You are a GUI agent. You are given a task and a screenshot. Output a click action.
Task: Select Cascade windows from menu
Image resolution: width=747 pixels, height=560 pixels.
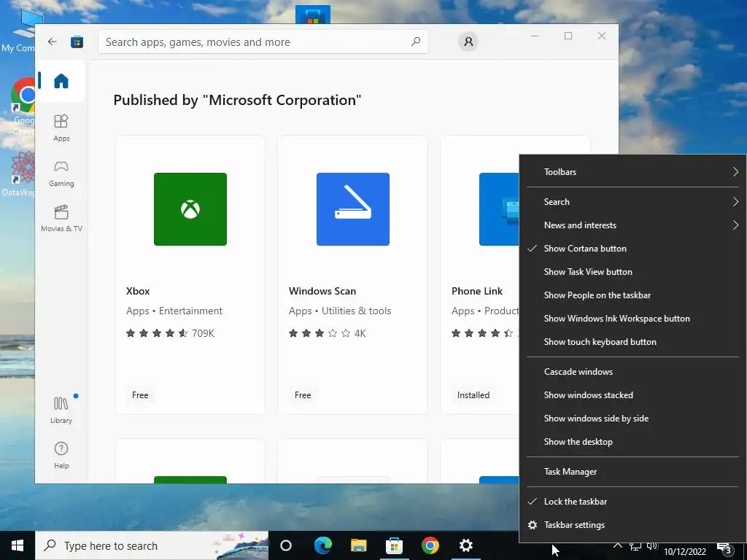click(x=632, y=372)
